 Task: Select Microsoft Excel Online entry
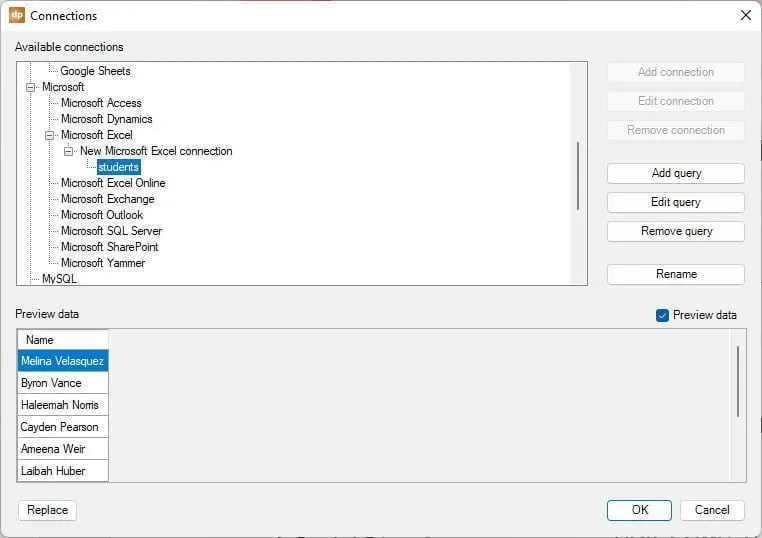pos(113,183)
